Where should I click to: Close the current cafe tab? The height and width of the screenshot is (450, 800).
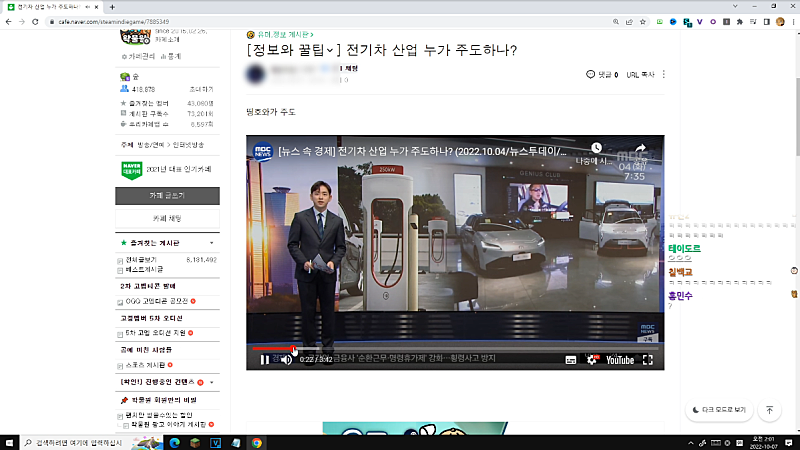coord(96,7)
